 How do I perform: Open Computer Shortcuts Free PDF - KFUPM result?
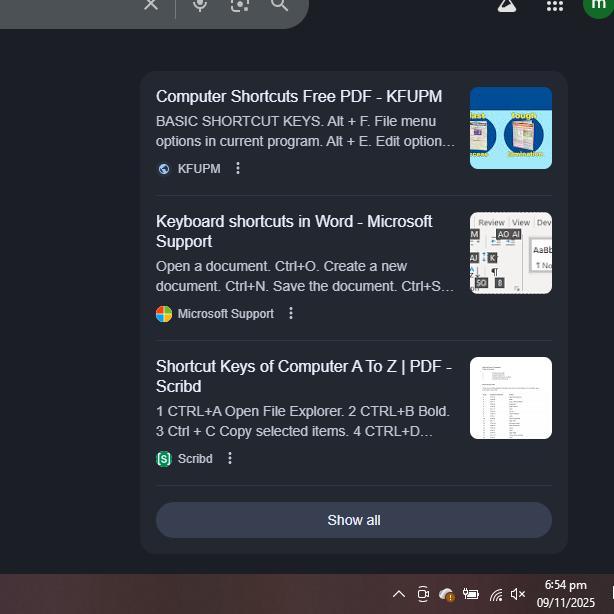(x=299, y=96)
